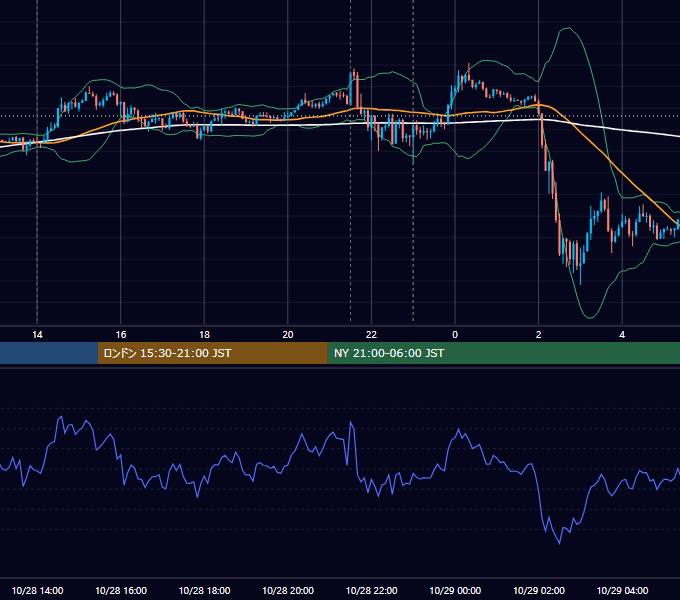Click the 10/28 16:00 date label
Image resolution: width=680 pixels, height=600 pixels.
121,590
